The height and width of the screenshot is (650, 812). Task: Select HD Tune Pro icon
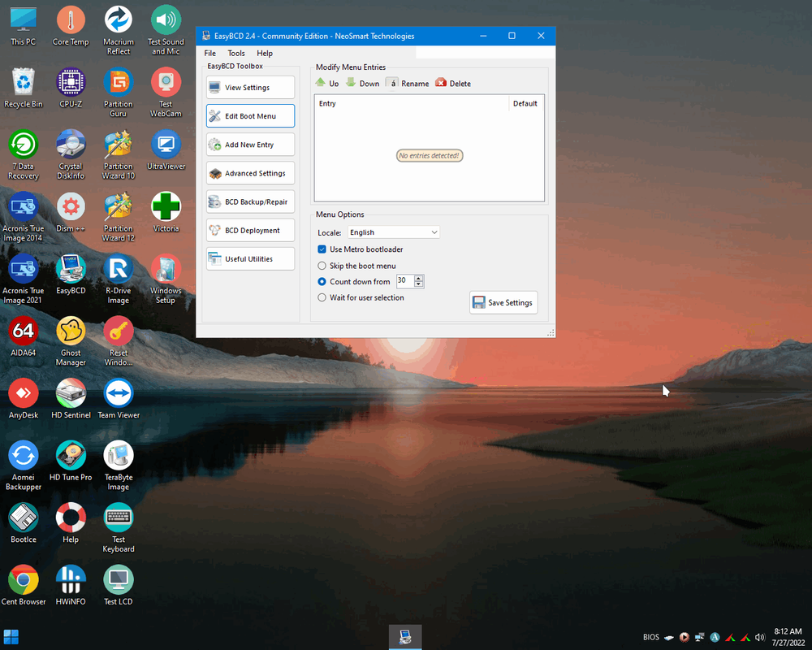71,462
